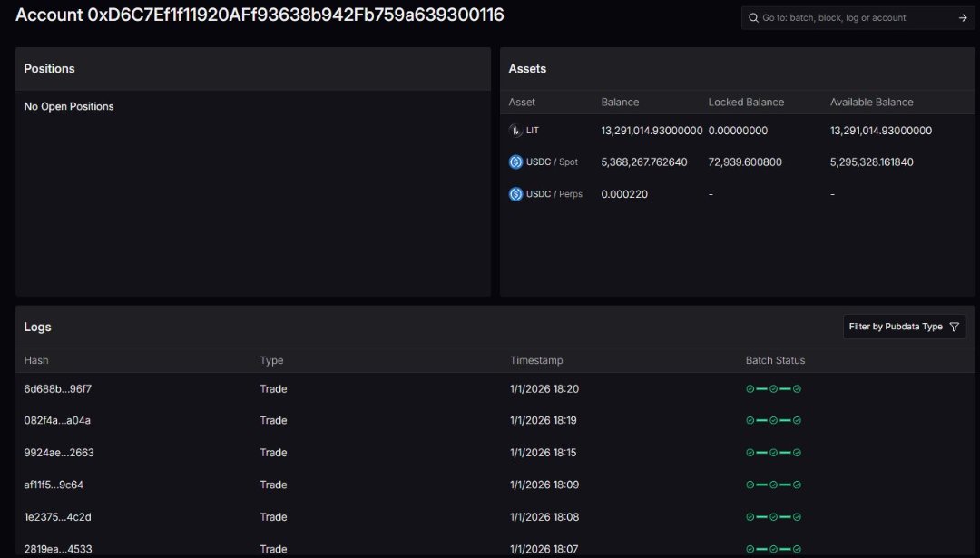Image resolution: width=980 pixels, height=558 pixels.
Task: Click the Assets panel title
Action: (527, 69)
